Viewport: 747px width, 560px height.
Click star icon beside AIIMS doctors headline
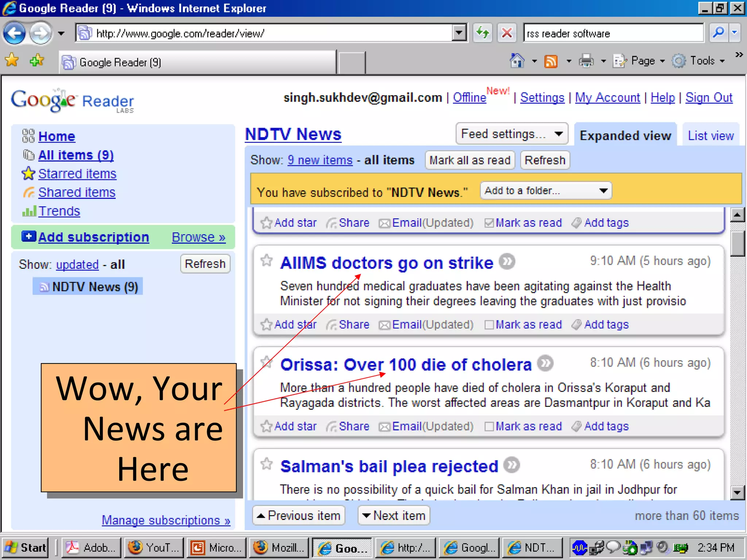[267, 260]
